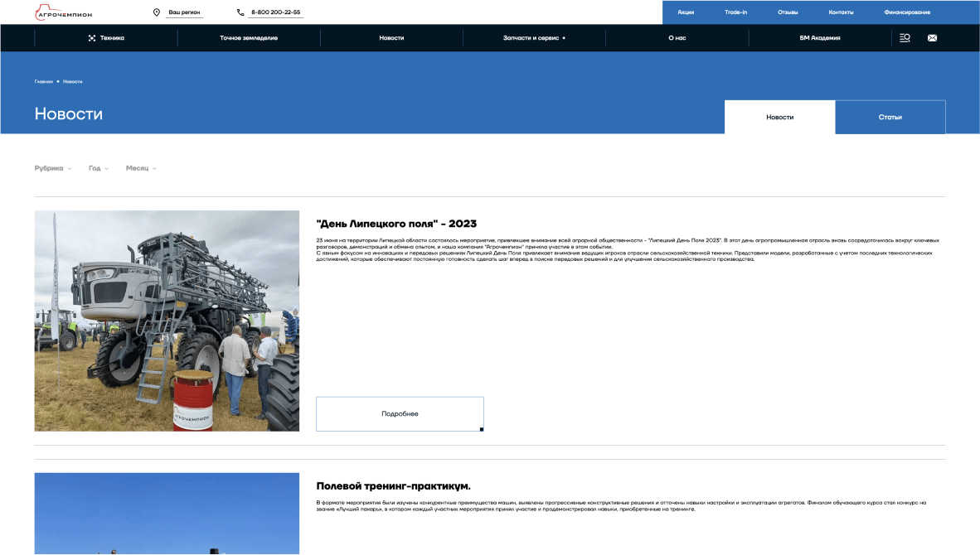Expand the Месяц filter dropdown
This screenshot has width=980, height=555.
click(141, 168)
